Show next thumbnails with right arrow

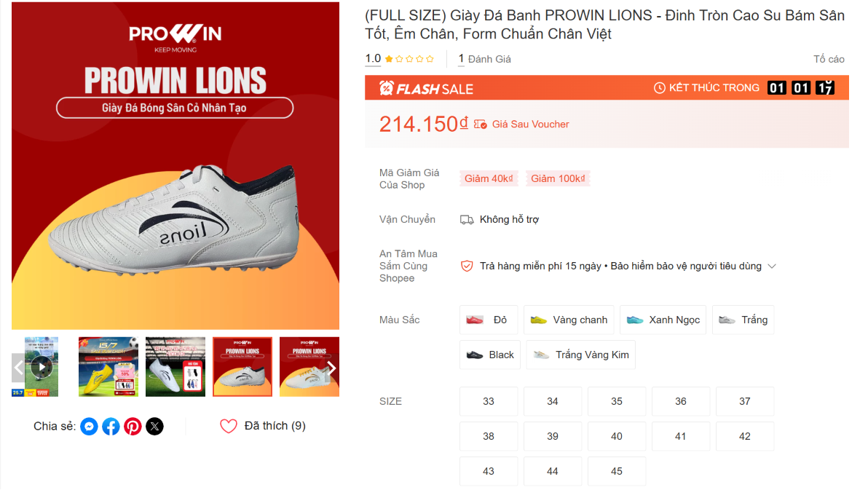pyautogui.click(x=331, y=368)
